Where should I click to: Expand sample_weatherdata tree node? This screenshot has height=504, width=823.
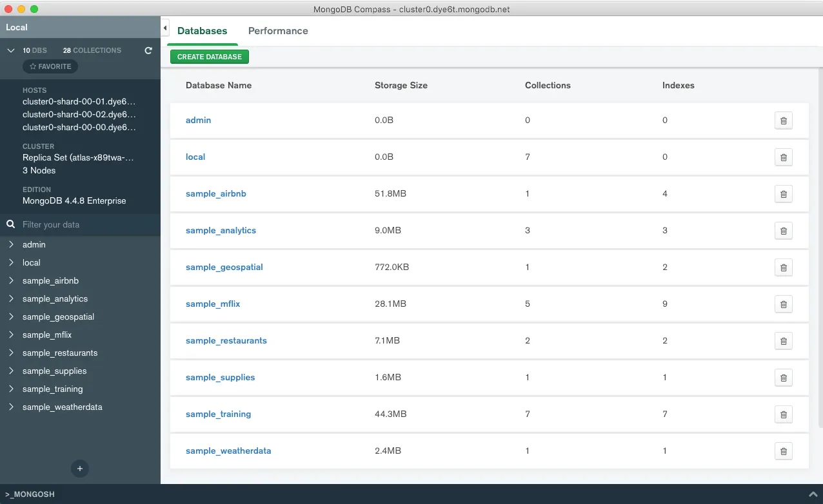[x=11, y=407]
